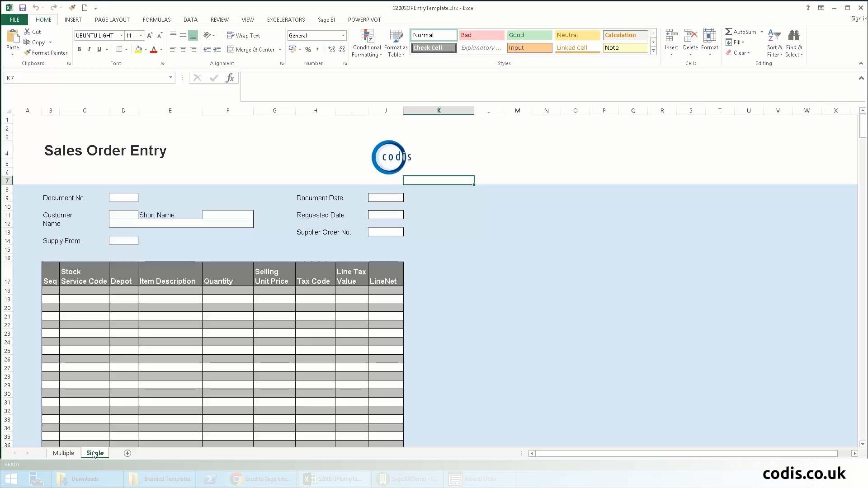The height and width of the screenshot is (488, 868).
Task: Click the Sage BI ribbon menu
Action: click(326, 20)
